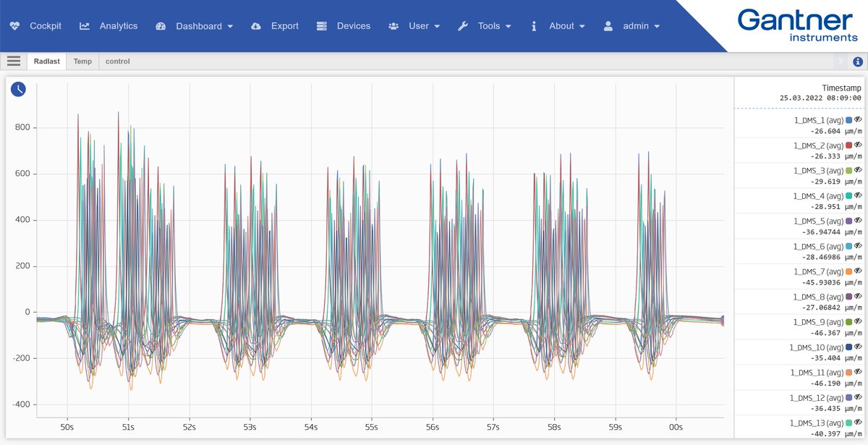Click the blue color swatch of 1_DMS_1
Screen dimensions: 868x445
click(849, 120)
